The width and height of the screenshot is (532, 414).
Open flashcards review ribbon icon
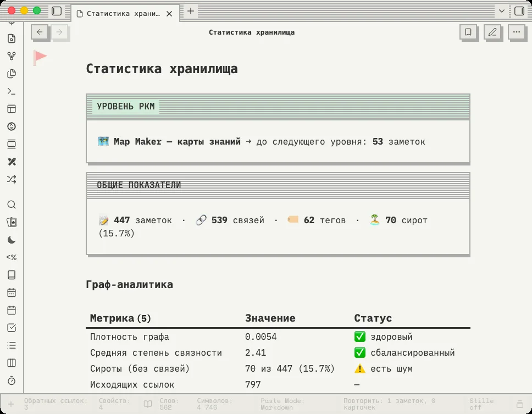12,222
